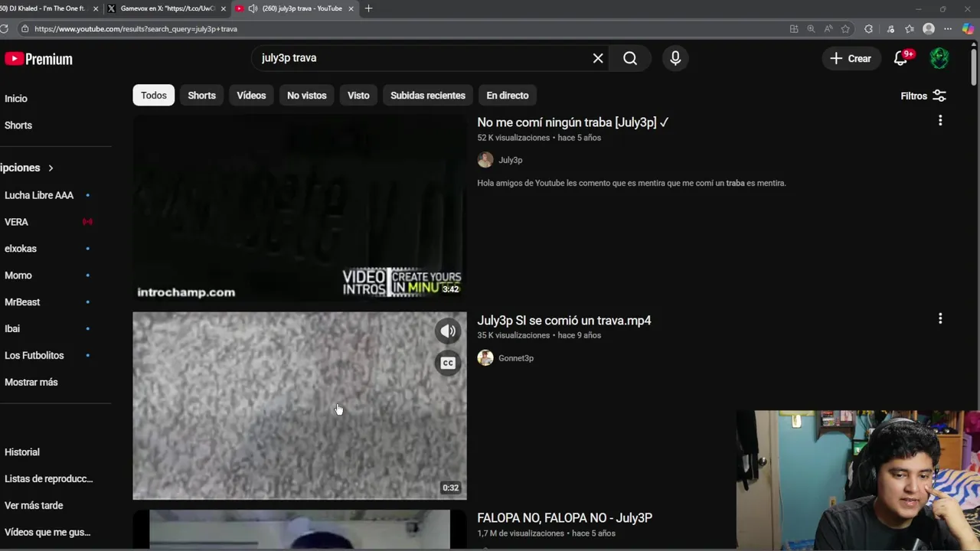View site information lock icon
The height and width of the screenshot is (551, 980).
click(25, 29)
